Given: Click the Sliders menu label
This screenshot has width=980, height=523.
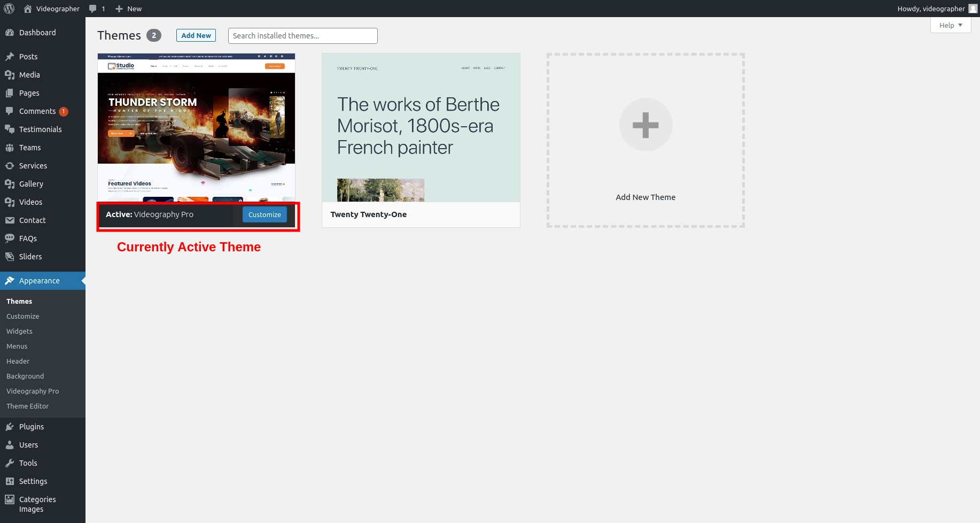Looking at the screenshot, I should (30, 257).
